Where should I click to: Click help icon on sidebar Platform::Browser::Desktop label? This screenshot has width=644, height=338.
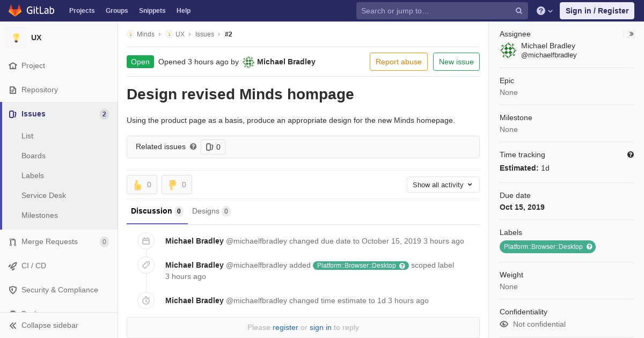click(589, 247)
